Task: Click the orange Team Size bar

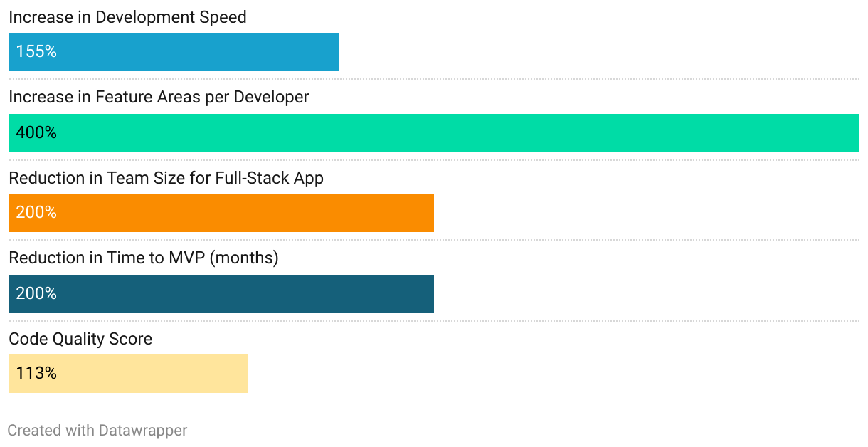Action: [x=221, y=213]
